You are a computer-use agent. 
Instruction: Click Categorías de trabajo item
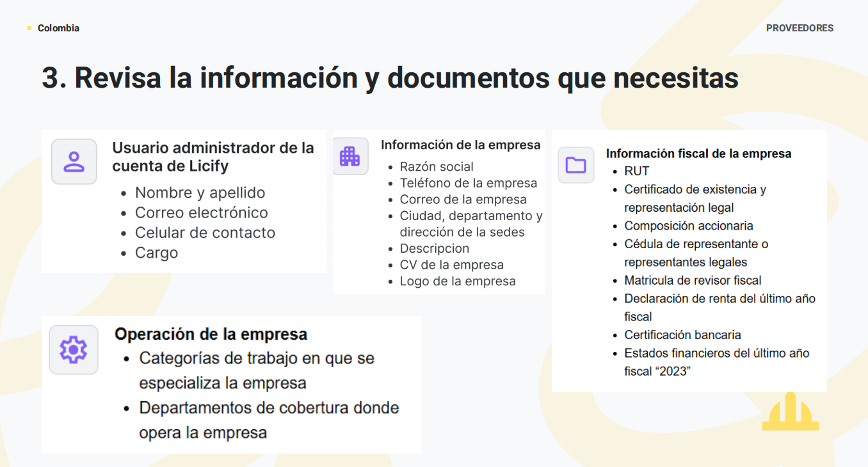(257, 370)
